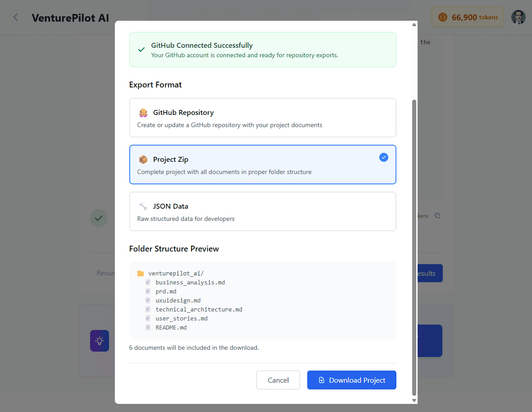This screenshot has width=532, height=412.
Task: Click the dialog scrollbar down arrow
Action: coord(414,400)
